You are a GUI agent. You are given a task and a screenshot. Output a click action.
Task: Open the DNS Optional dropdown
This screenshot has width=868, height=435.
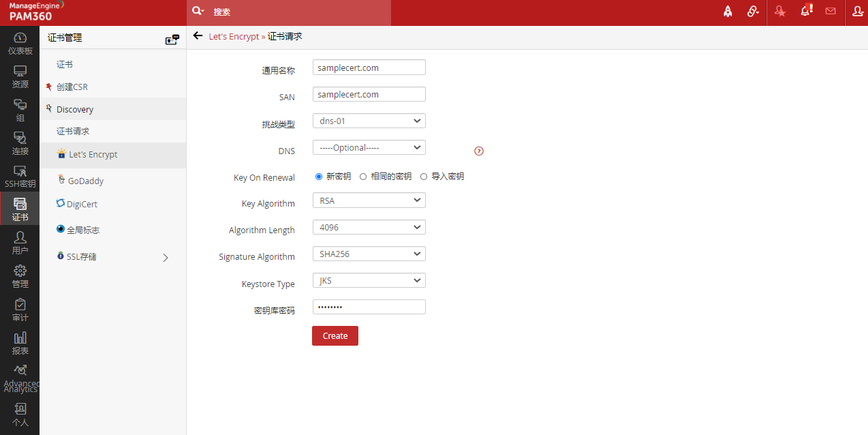pyautogui.click(x=369, y=147)
